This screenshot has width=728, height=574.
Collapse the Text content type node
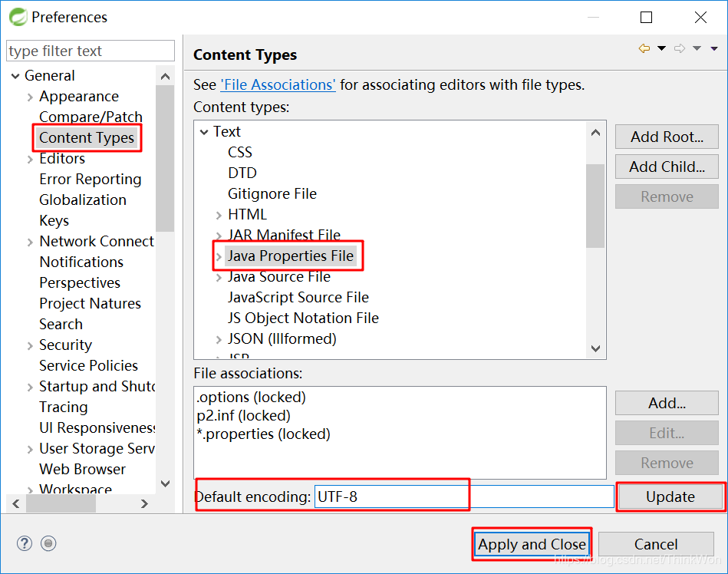[204, 132]
